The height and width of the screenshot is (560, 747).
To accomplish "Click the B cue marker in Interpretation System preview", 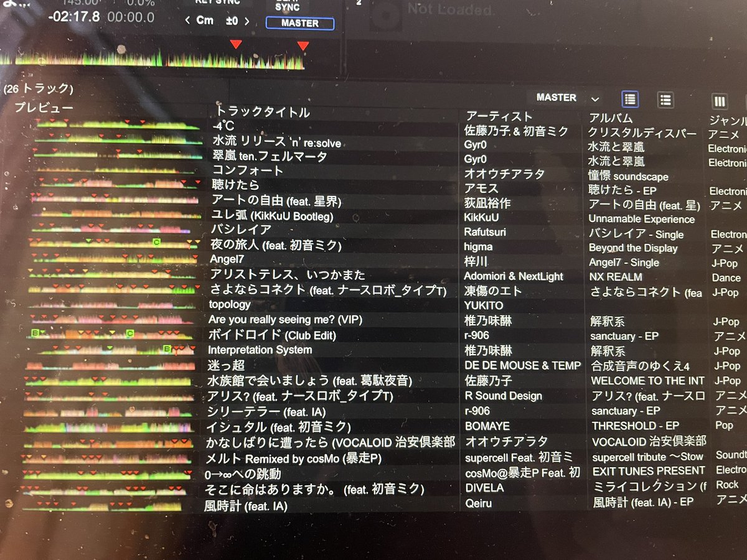I will tap(167, 348).
